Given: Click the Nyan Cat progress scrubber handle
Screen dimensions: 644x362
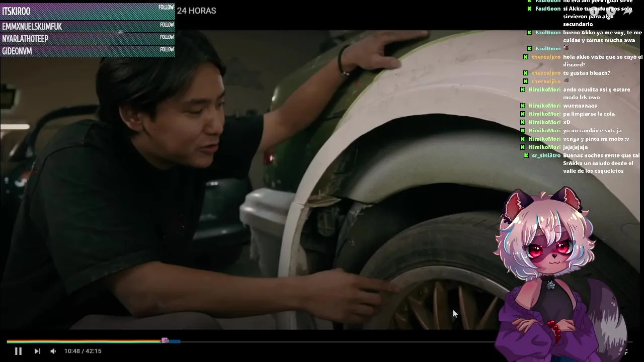Looking at the screenshot, I should pyautogui.click(x=165, y=341).
